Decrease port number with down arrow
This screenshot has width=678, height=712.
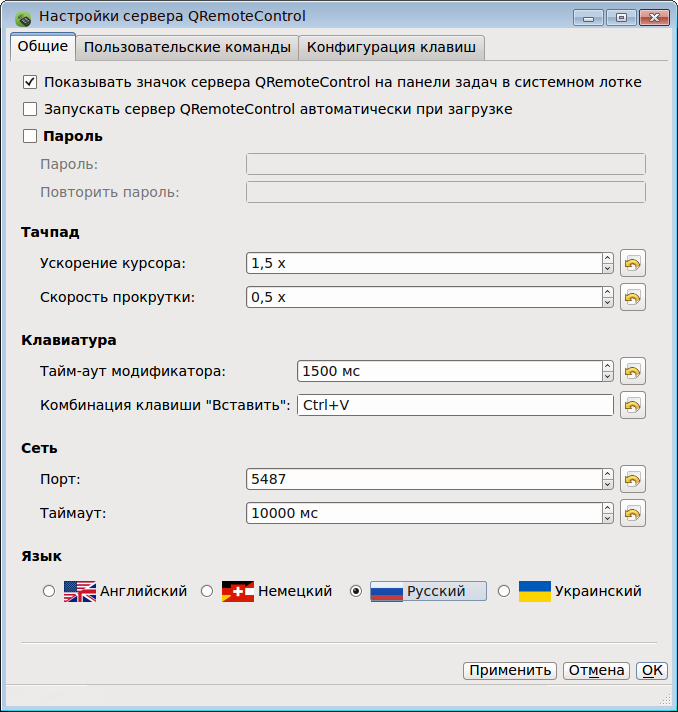point(608,484)
